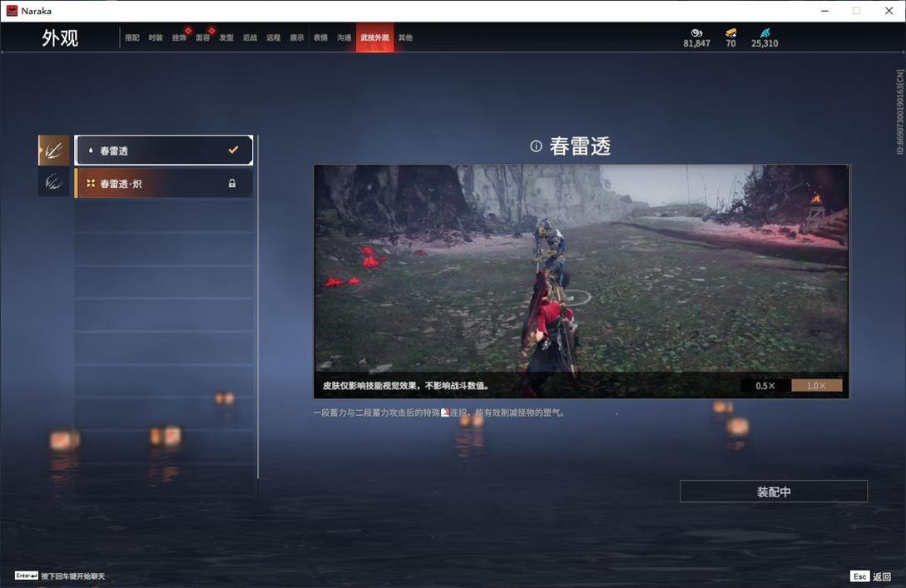Click the gold ingot currency icon
The width and height of the screenshot is (906, 588).
click(x=731, y=33)
